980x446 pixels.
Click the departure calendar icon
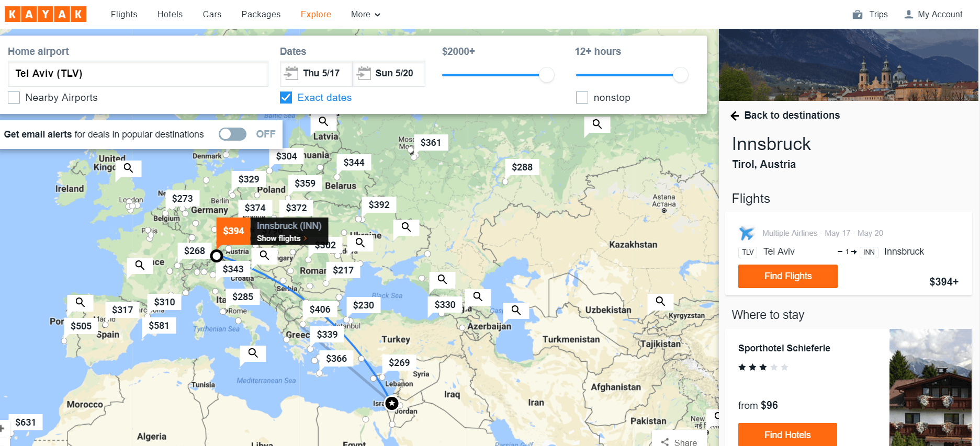pos(291,73)
